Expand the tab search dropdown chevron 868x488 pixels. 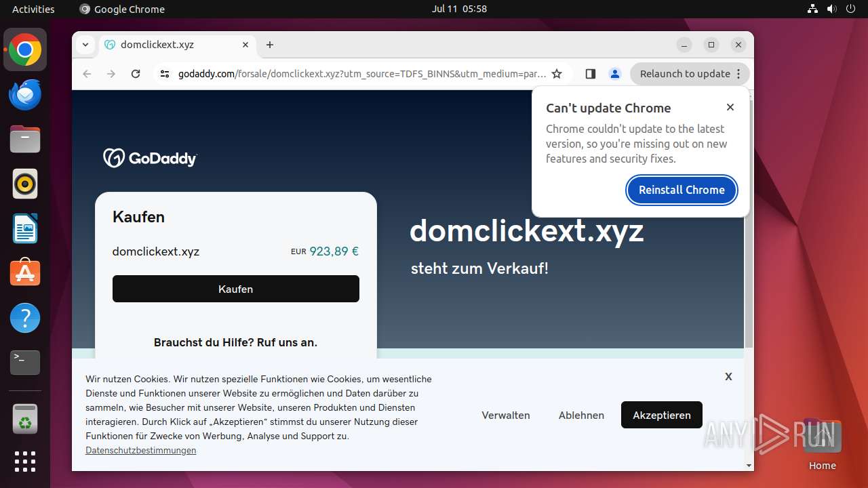(x=85, y=45)
